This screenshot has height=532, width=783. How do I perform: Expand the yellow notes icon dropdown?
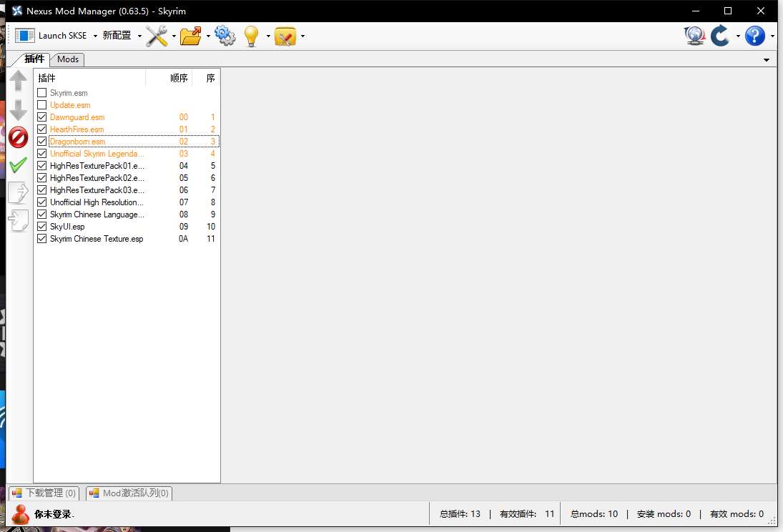click(x=302, y=36)
